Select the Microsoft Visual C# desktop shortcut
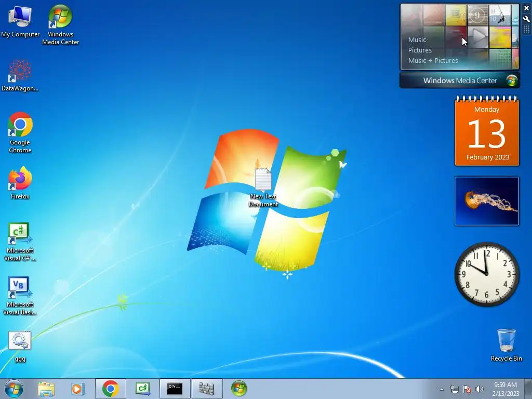Image resolution: width=532 pixels, height=399 pixels. pyautogui.click(x=20, y=242)
